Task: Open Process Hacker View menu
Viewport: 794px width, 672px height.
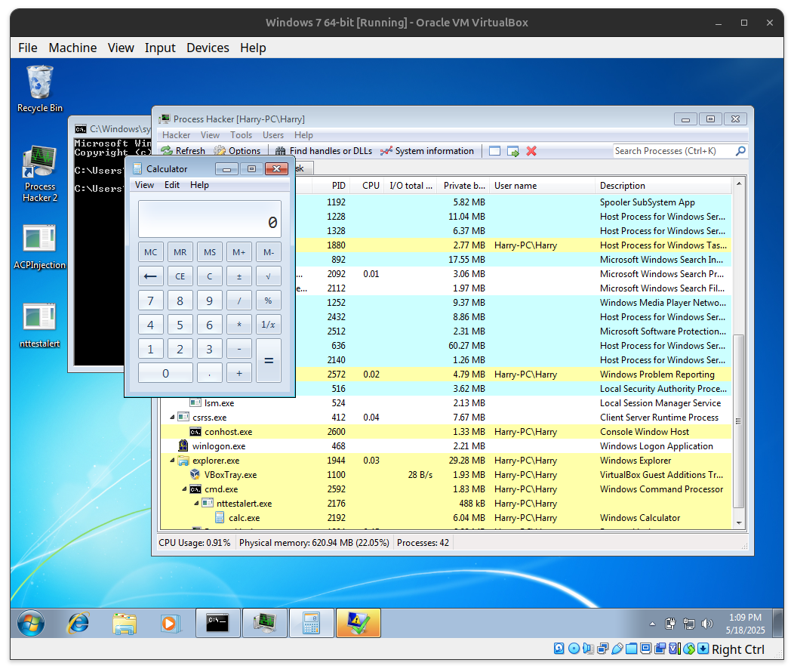Action: click(x=210, y=135)
